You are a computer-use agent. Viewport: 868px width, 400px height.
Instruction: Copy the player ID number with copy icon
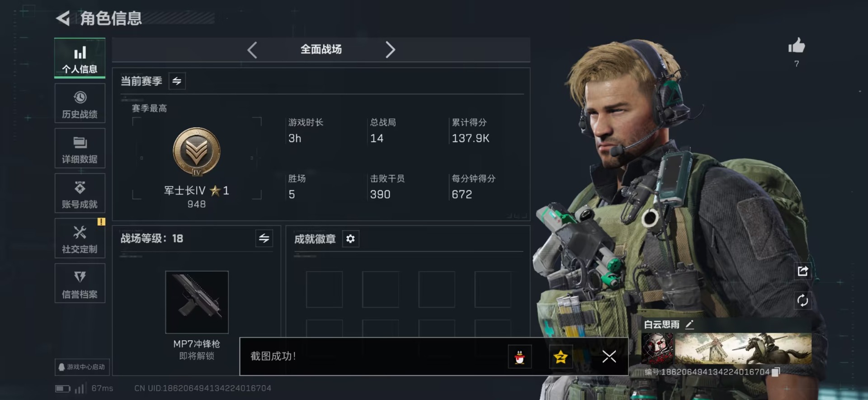[776, 372]
